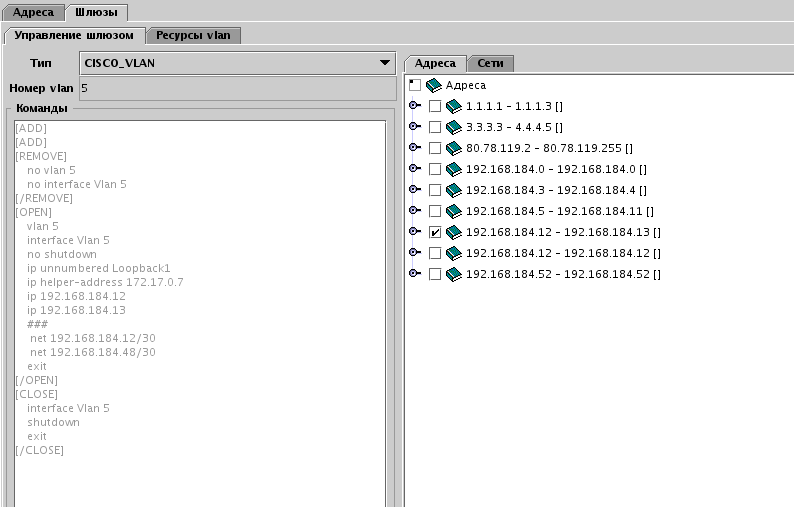Uncheck the 192.168.184.12 - 192.168.184.13 checkbox
The width and height of the screenshot is (794, 507).
tap(435, 232)
